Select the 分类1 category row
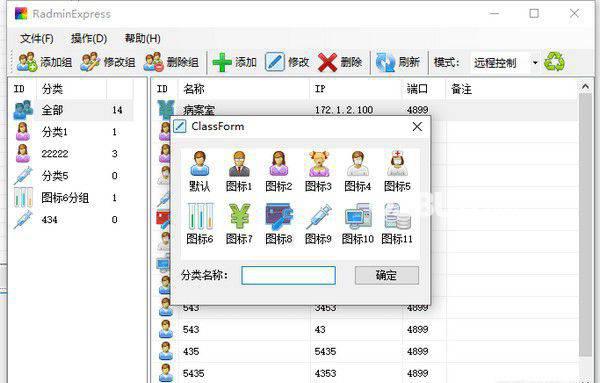Image resolution: width=600 pixels, height=383 pixels. click(x=72, y=132)
